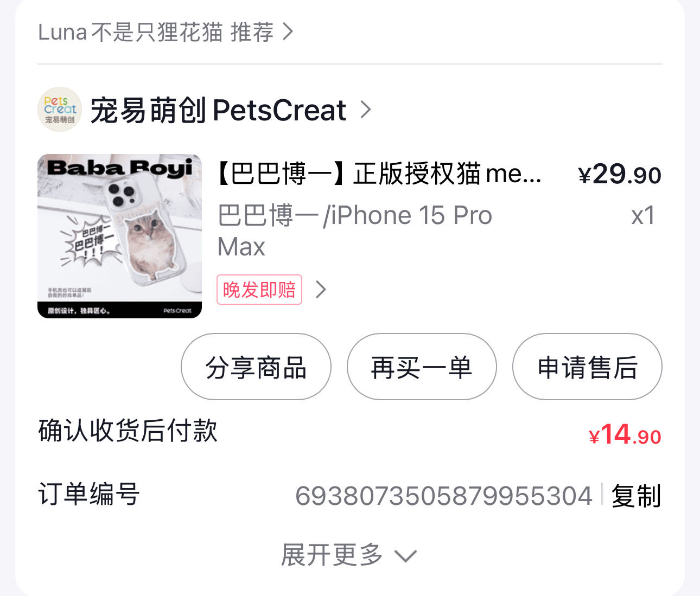Click the chevron beside PetsCreat shop name
The image size is (700, 596).
point(366,110)
